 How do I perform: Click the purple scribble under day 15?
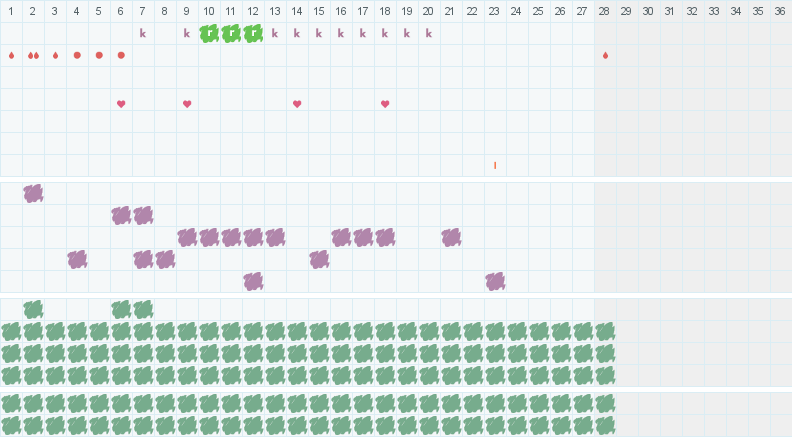319,259
